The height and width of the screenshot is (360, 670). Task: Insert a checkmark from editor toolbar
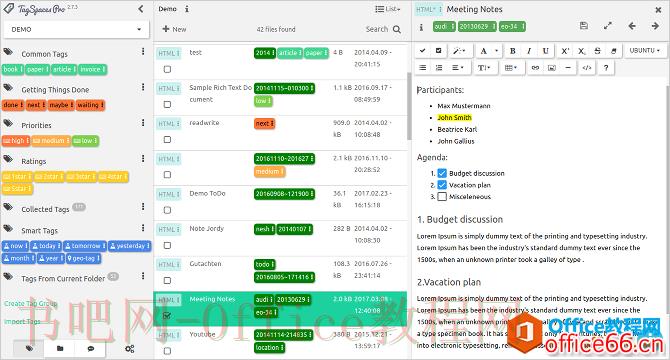423,51
